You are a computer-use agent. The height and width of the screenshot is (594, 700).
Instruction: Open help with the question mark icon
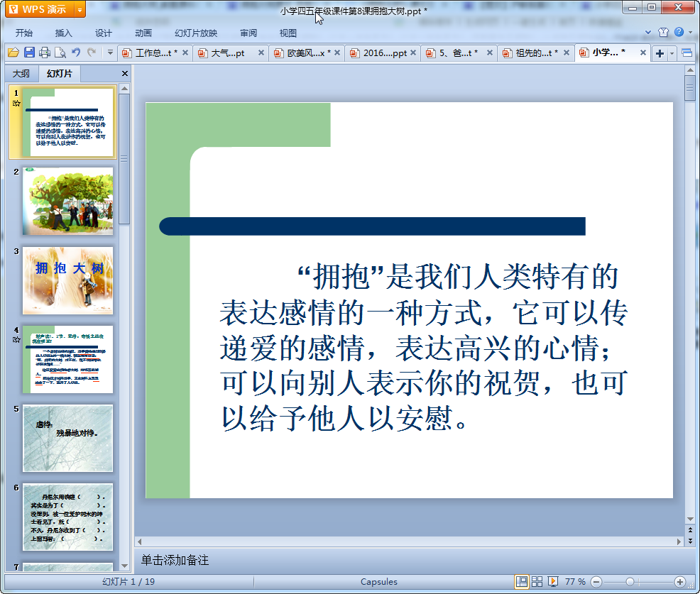679,32
